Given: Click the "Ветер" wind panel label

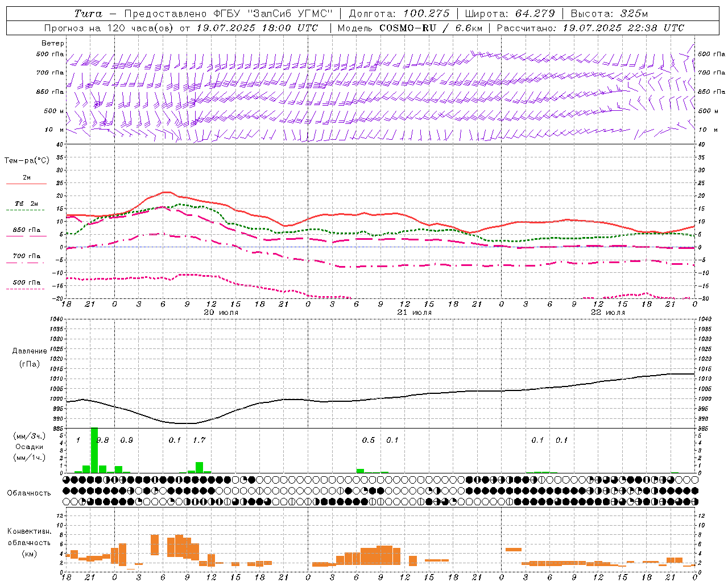Looking at the screenshot, I should pyautogui.click(x=52, y=43).
